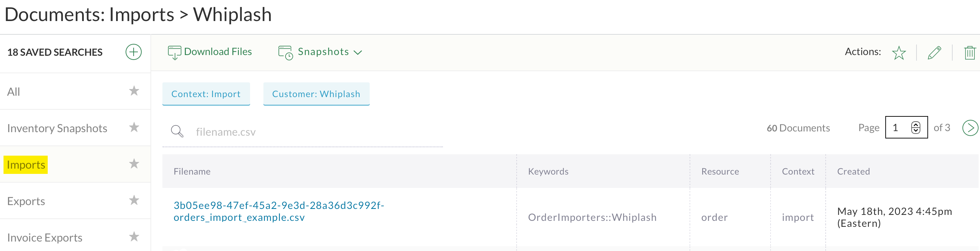
Task: Toggle star for Inventory Snapshots
Action: pyautogui.click(x=134, y=127)
